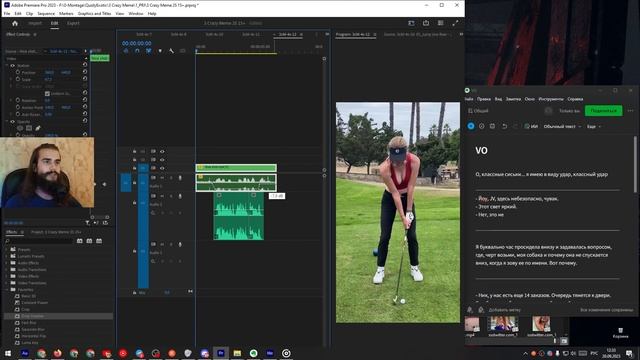The height and width of the screenshot is (360, 640).
Task: Expand the Audio Transitions folder
Action: click(x=7, y=269)
